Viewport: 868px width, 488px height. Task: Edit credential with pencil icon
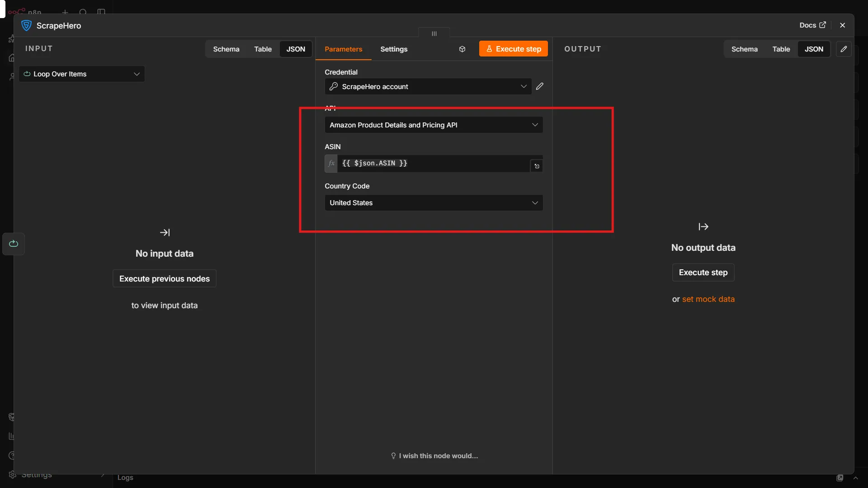pyautogui.click(x=540, y=86)
